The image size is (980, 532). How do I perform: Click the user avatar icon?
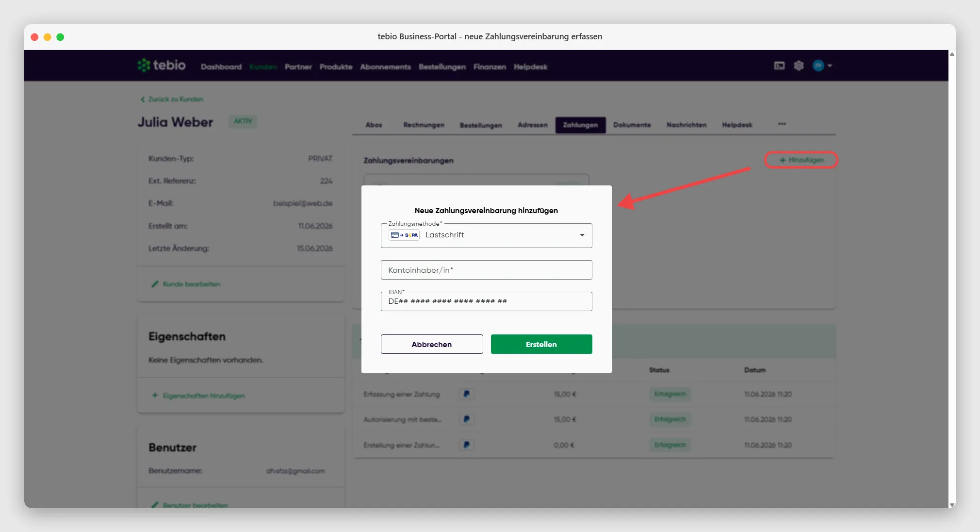pyautogui.click(x=818, y=66)
